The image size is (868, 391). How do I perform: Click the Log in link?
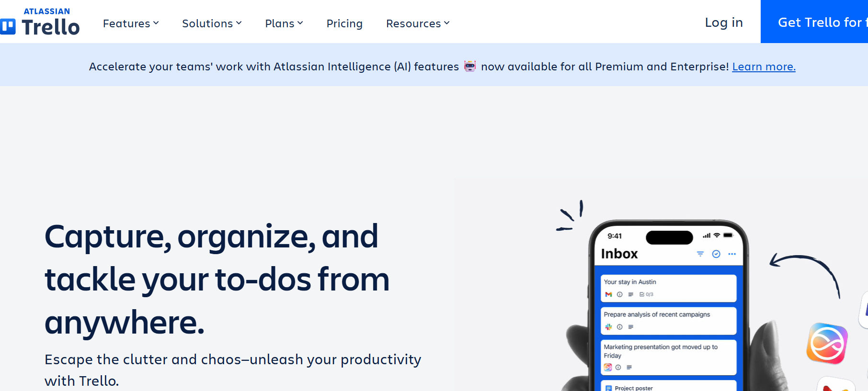tap(724, 22)
